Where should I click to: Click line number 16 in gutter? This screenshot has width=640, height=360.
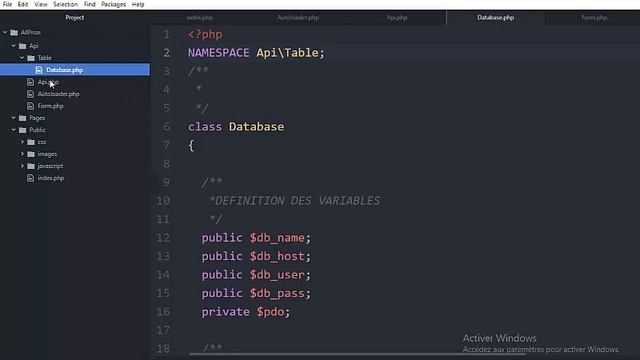[x=163, y=312]
